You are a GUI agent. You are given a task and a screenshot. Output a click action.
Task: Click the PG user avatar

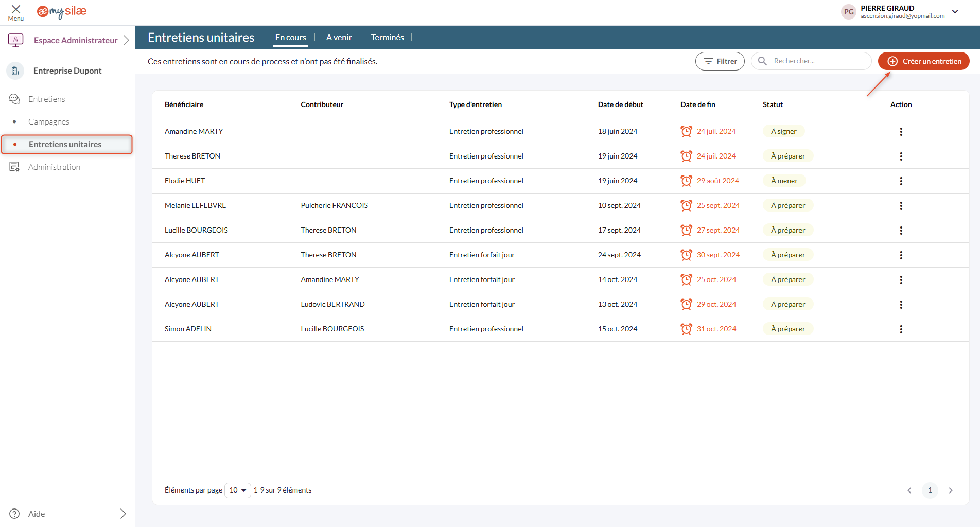pos(849,12)
